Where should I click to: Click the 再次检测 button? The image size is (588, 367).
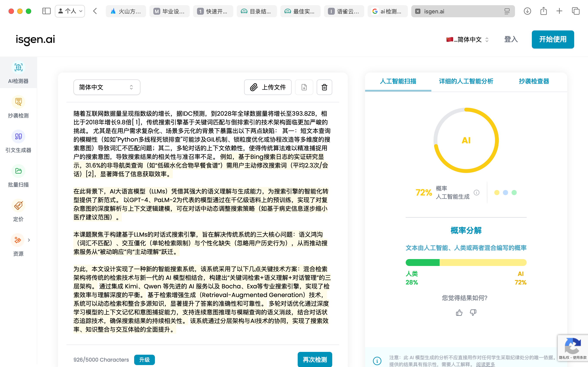tap(315, 359)
